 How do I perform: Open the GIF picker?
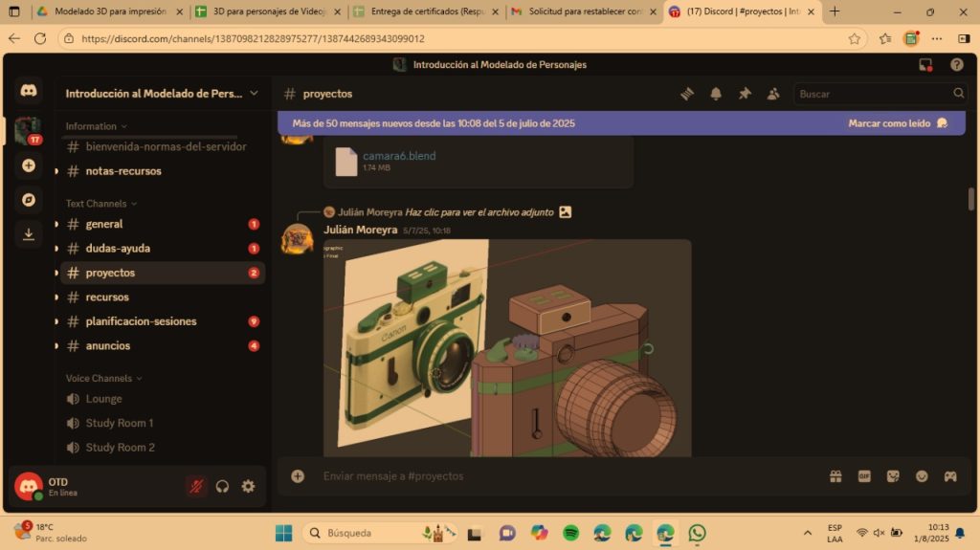tap(864, 475)
